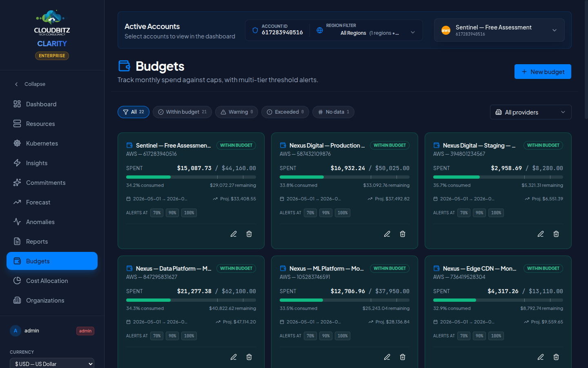Click Proj. $33,408.55 on Sentinel card

234,199
